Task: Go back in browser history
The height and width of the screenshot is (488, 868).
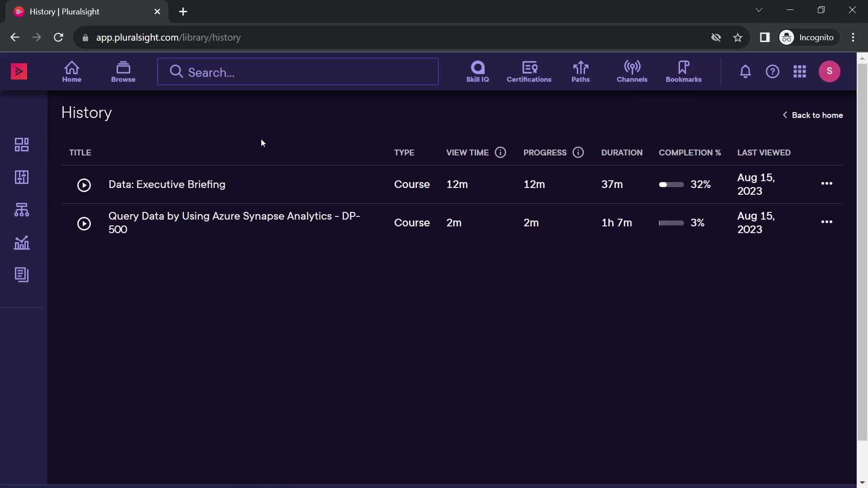Action: pos(15,38)
